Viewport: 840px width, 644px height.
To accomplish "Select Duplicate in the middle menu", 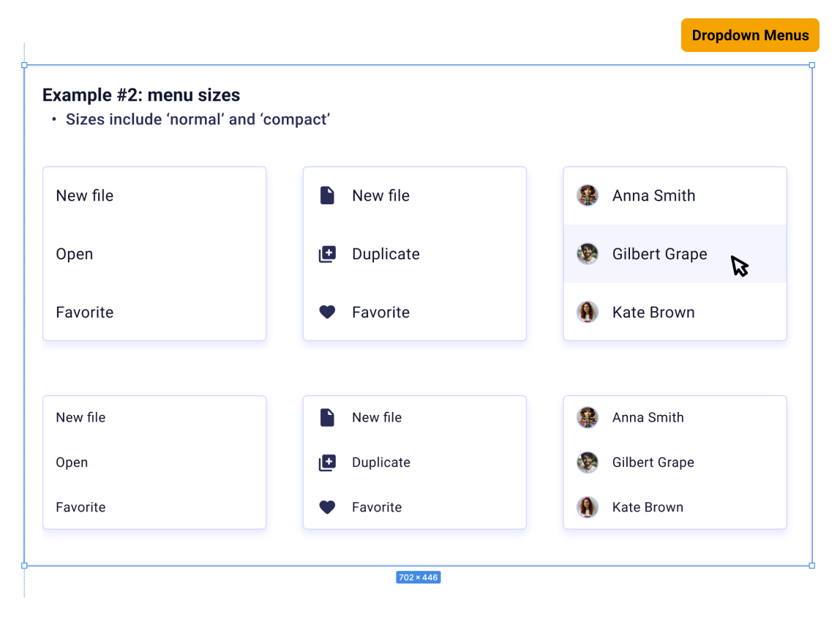I will (x=386, y=254).
